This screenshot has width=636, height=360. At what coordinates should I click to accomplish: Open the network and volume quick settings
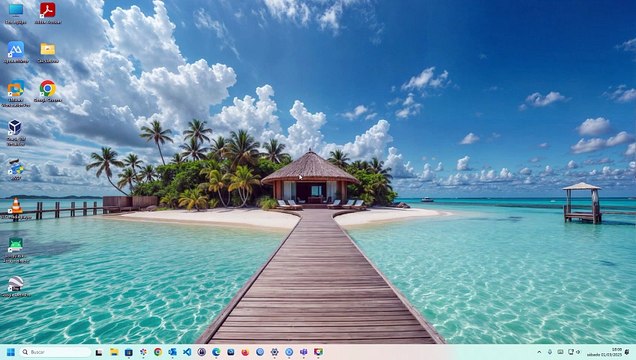click(x=574, y=352)
